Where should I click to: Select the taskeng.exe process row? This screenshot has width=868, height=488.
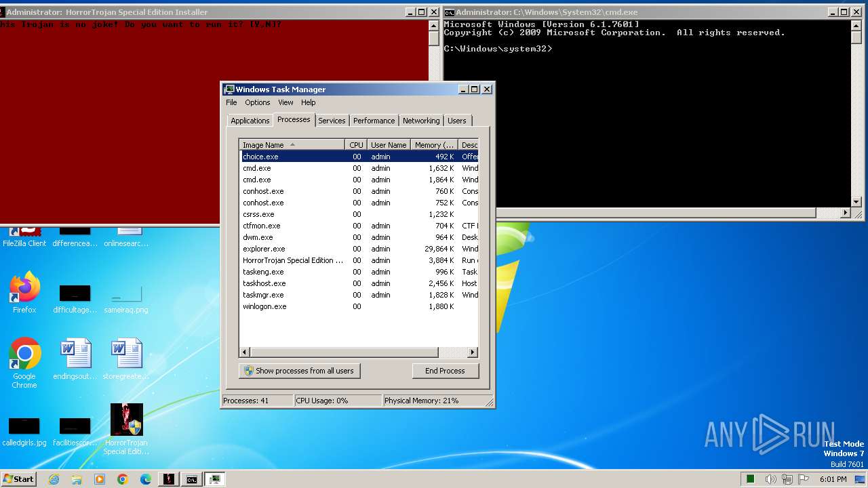359,272
